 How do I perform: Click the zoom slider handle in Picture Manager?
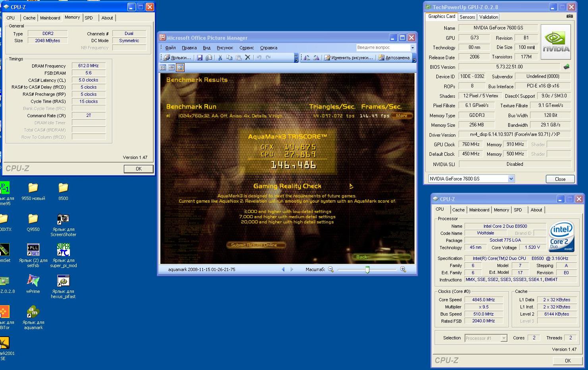coord(367,269)
